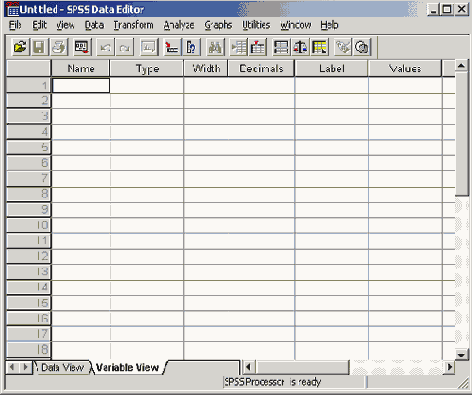Click the Open File toolbar icon

20,47
